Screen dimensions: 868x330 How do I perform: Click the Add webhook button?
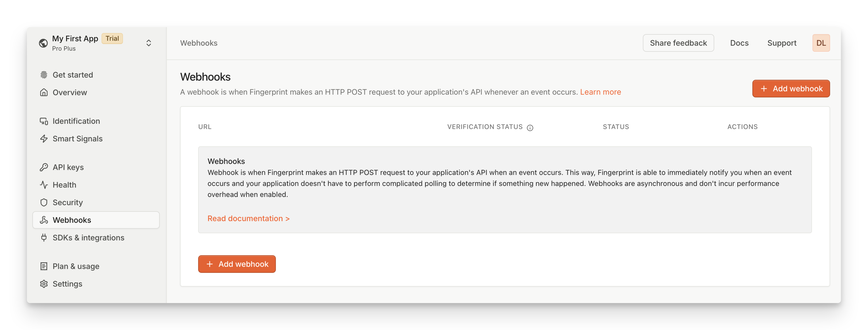tap(791, 88)
